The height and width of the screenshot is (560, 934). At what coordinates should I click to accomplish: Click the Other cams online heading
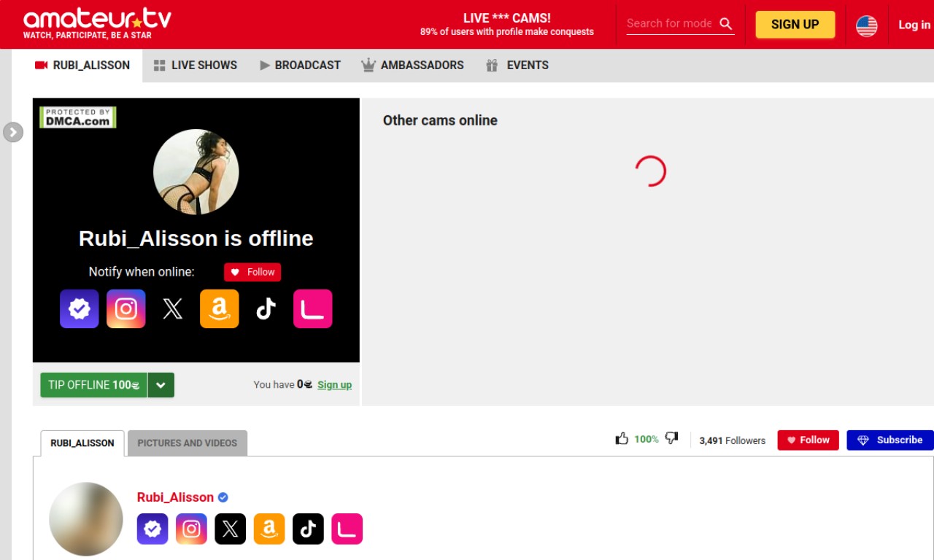[x=440, y=120]
